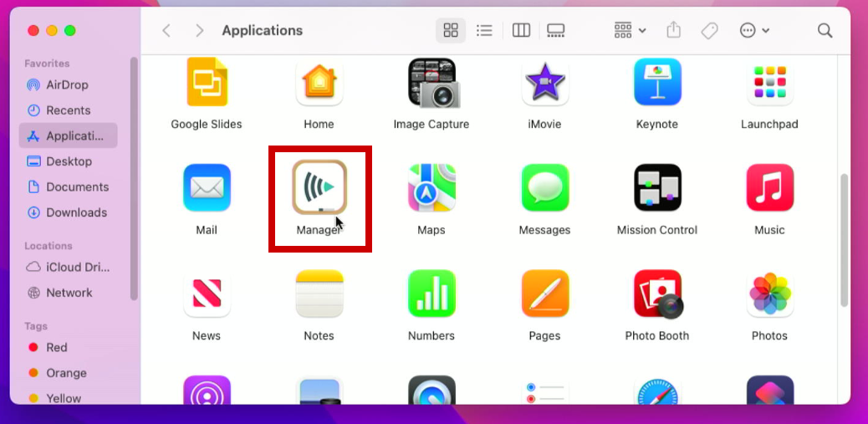Click the Search magnifier icon
Screen dimensions: 868x424
(x=825, y=30)
